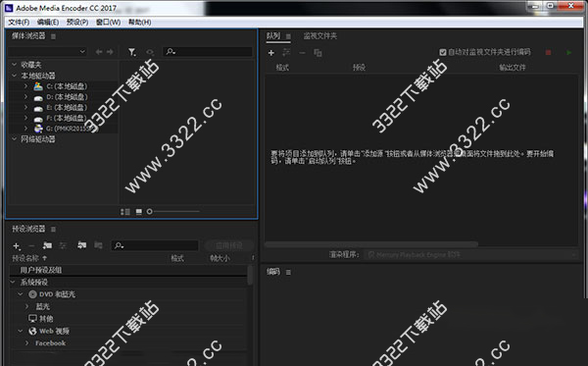
Task: Select the C: drive icon
Action: pos(38,86)
